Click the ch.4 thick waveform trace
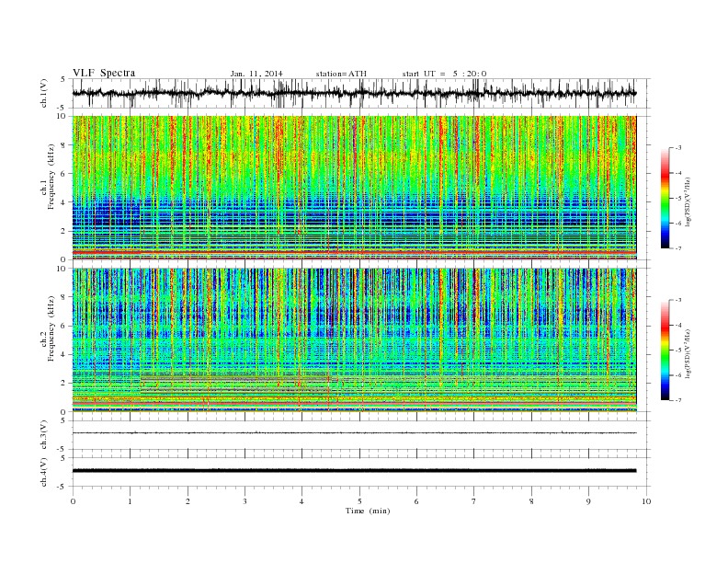 [354, 471]
